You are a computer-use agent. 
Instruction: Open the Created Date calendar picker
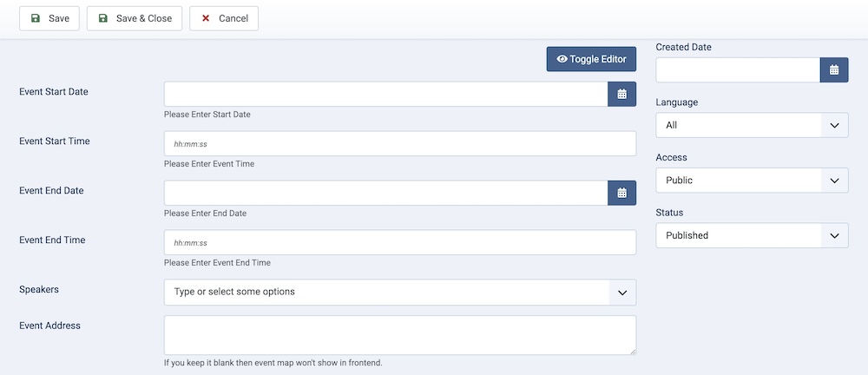[833, 70]
